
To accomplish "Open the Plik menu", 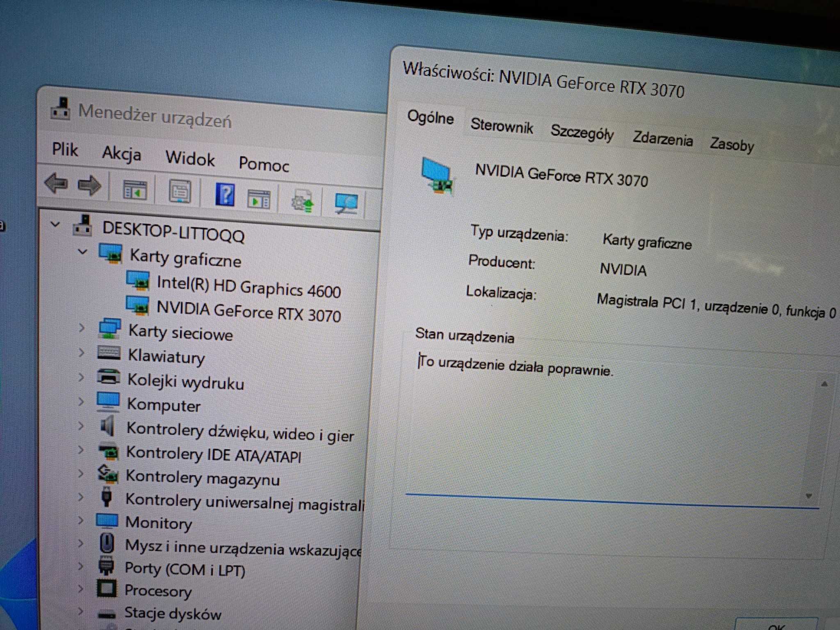I will pos(65,150).
